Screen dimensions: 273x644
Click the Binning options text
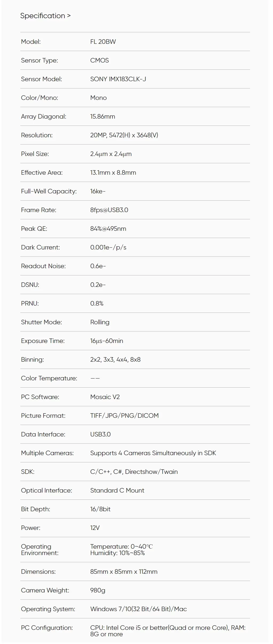coord(115,360)
